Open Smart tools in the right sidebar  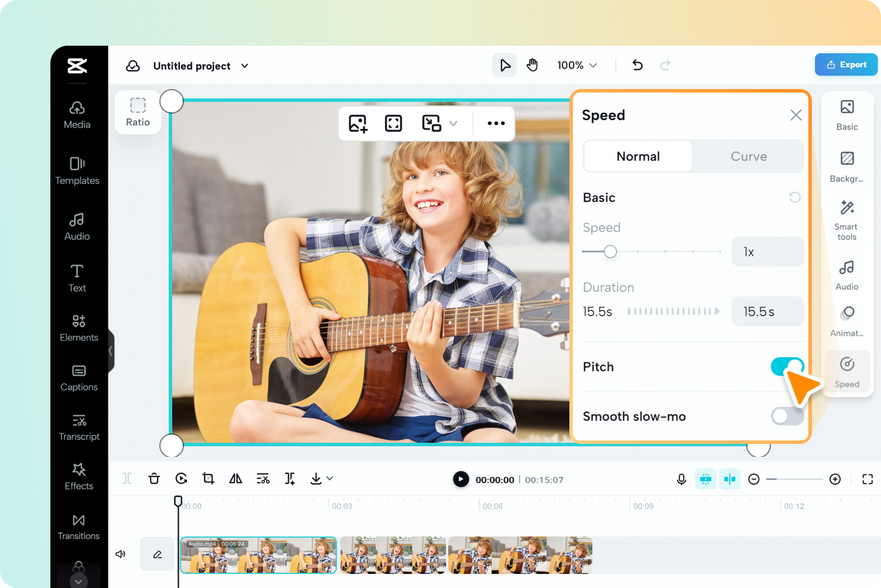click(846, 218)
